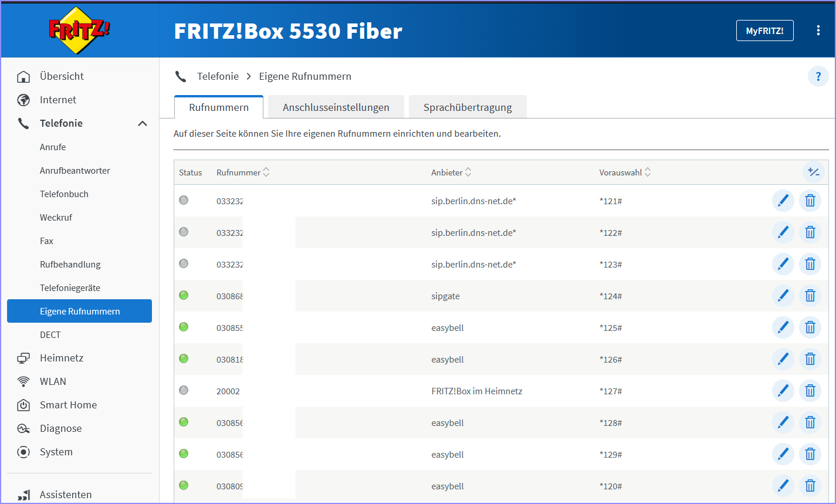836x504 pixels.
Task: Delete the *121# phone number entry
Action: click(810, 201)
